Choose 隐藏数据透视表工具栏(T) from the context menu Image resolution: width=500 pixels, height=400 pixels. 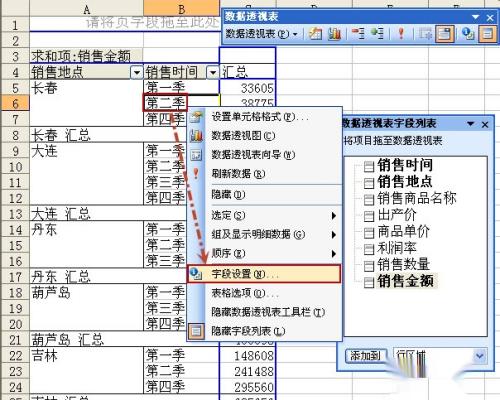pyautogui.click(x=265, y=312)
